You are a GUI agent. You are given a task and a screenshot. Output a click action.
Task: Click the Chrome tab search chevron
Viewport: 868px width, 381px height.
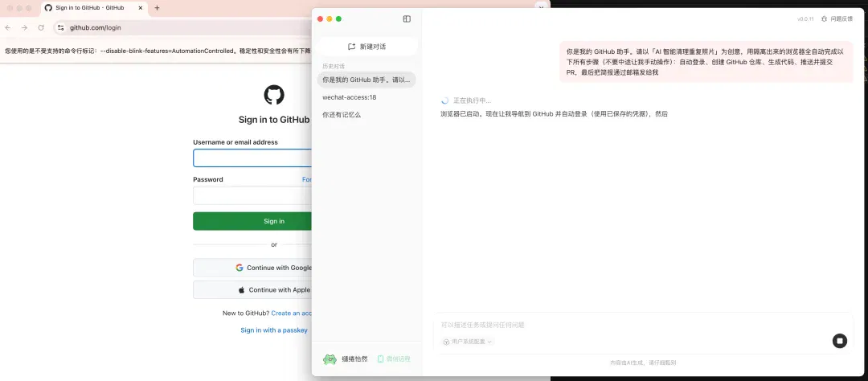pyautogui.click(x=542, y=7)
